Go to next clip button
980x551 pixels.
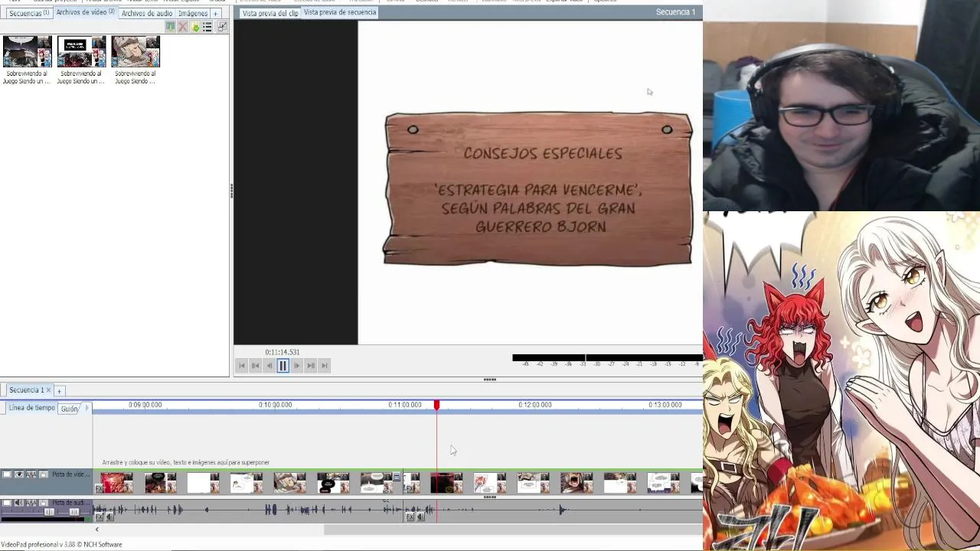pyautogui.click(x=311, y=366)
